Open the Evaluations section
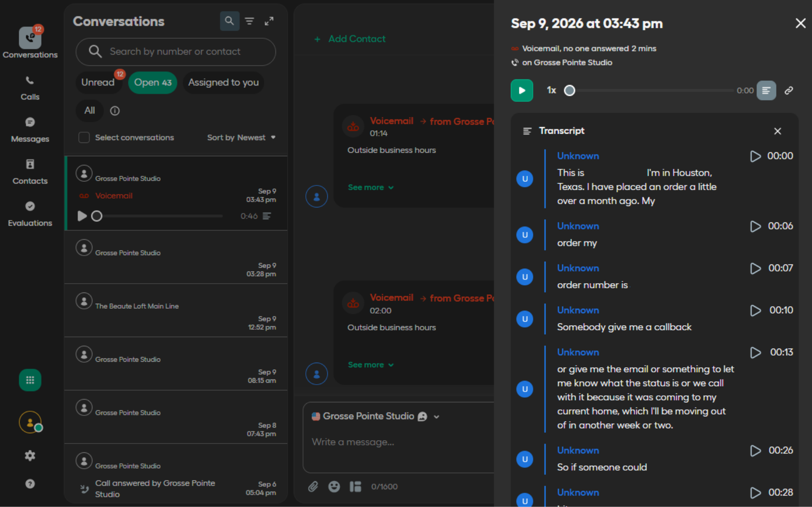This screenshot has width=812, height=507. [30, 214]
